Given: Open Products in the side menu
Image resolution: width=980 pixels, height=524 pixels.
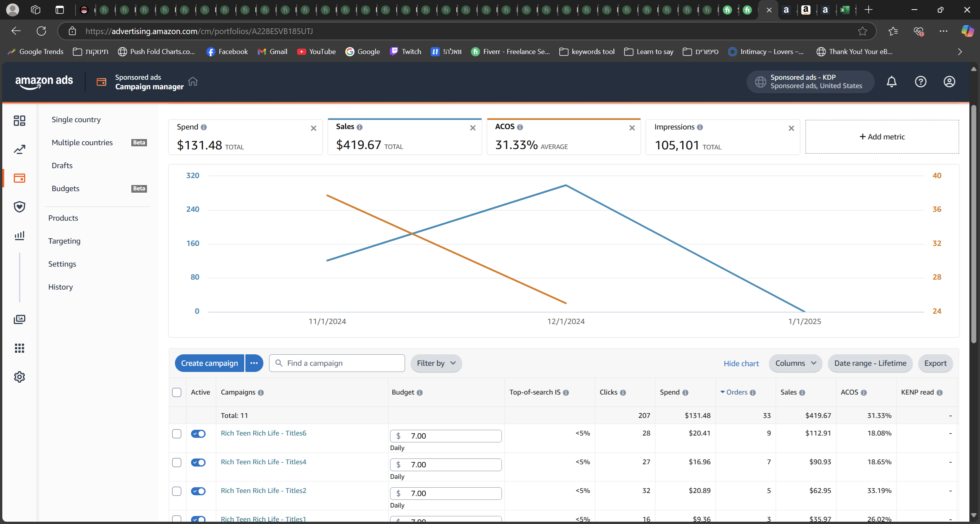Looking at the screenshot, I should tap(63, 218).
